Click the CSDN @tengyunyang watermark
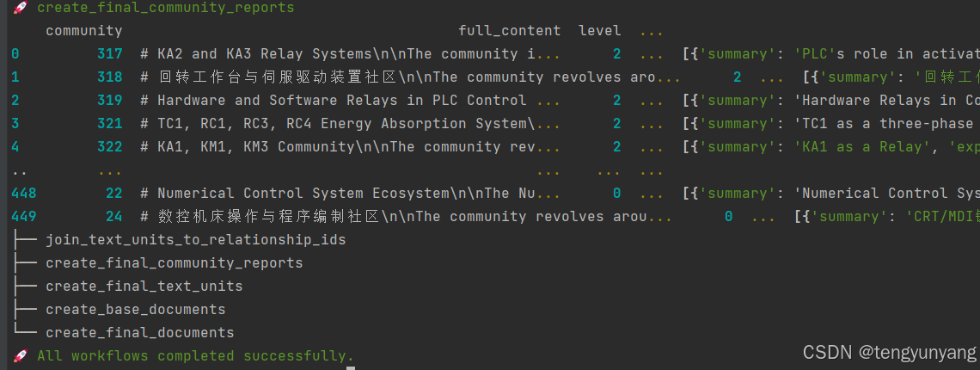This screenshot has width=980, height=370. 889,353
